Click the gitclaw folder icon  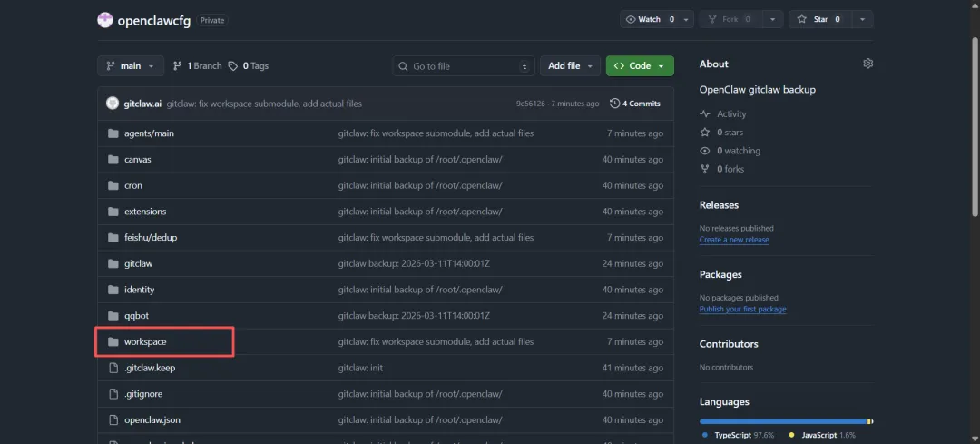pos(113,264)
